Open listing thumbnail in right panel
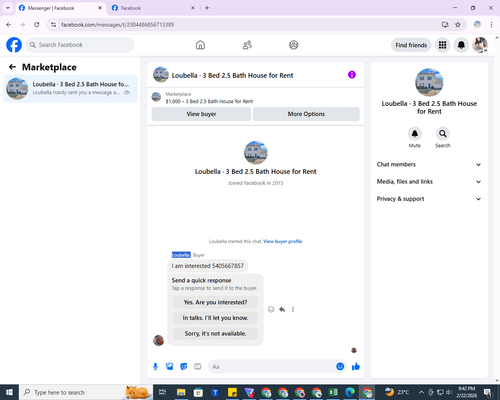The width and height of the screenshot is (500, 400). [x=429, y=82]
